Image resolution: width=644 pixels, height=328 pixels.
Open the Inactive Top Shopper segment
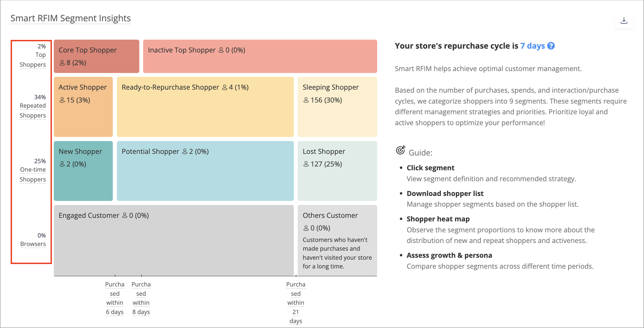(x=260, y=56)
